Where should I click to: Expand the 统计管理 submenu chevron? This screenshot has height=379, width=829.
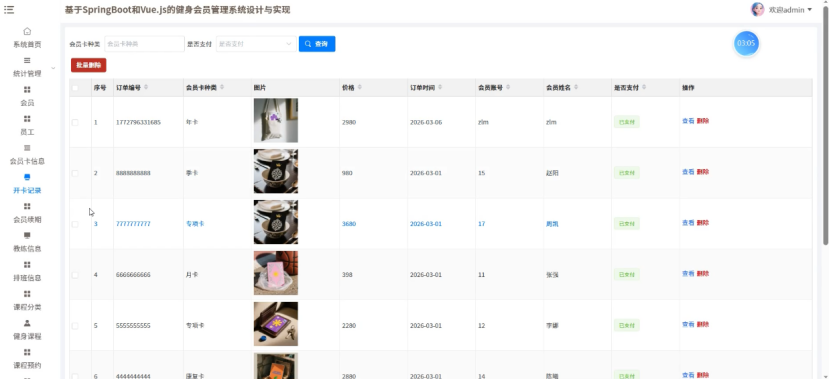53,68
